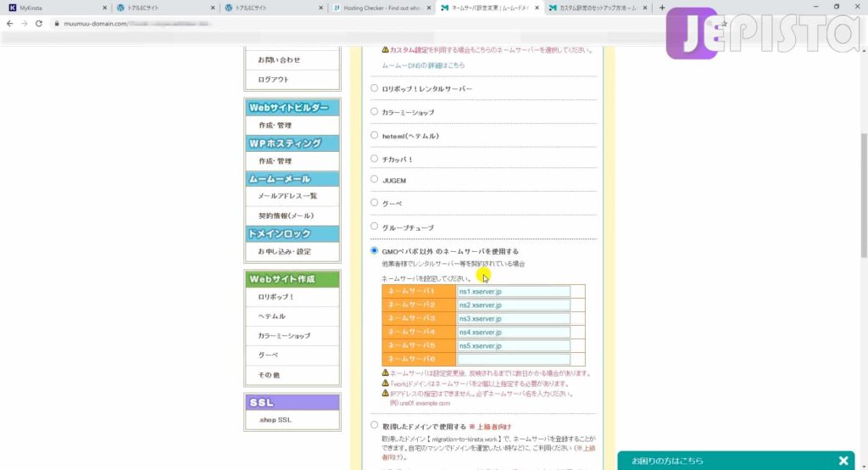Choose the グループチューブ radio button
868x470 pixels.
[374, 227]
